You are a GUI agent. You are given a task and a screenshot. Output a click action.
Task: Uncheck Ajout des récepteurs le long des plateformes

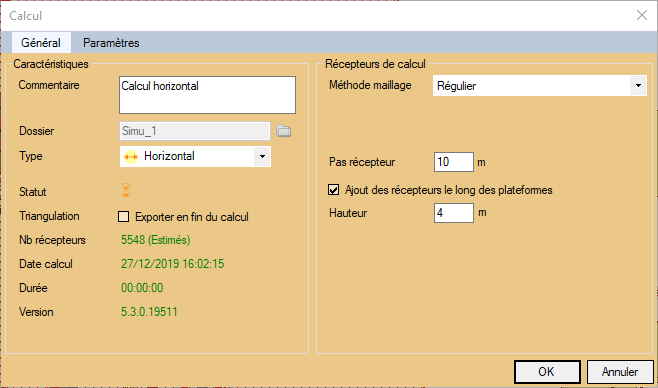click(x=334, y=190)
